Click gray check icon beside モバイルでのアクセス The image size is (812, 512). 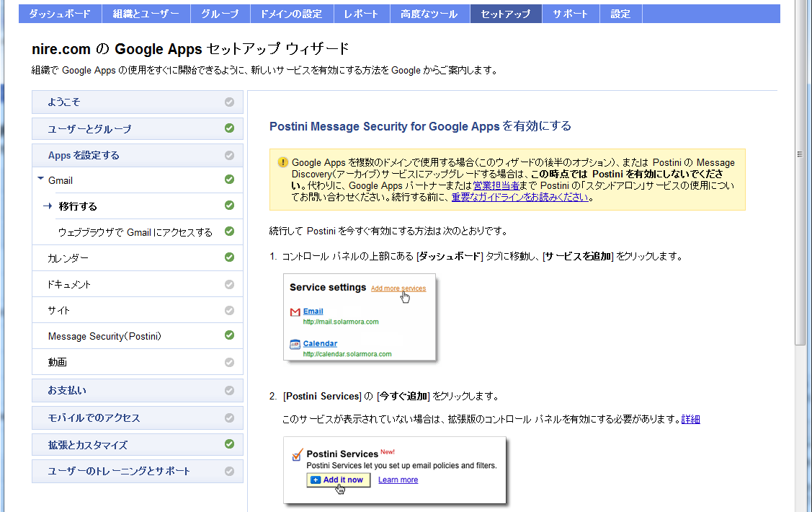click(x=229, y=418)
